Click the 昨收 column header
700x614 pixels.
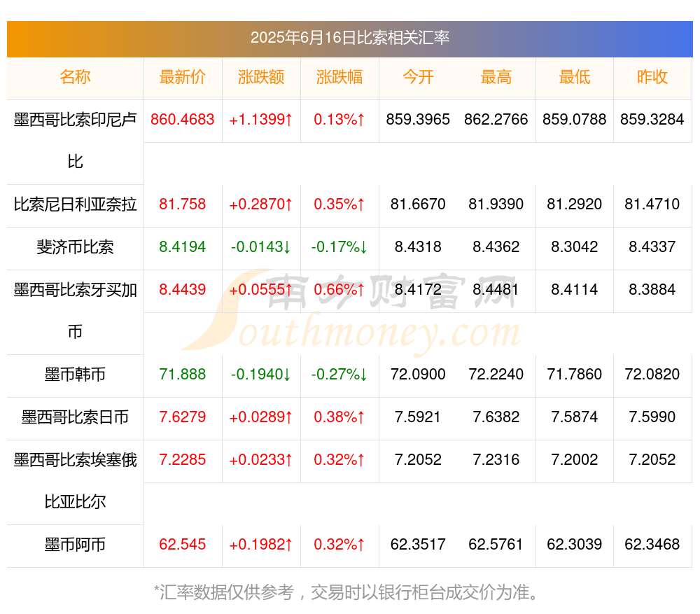[652, 77]
